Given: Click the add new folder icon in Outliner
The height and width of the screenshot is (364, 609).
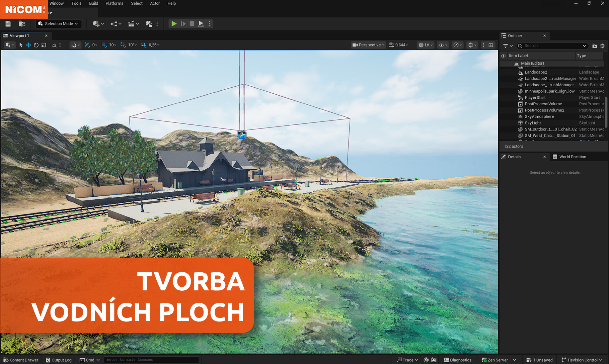Looking at the screenshot, I should [595, 46].
